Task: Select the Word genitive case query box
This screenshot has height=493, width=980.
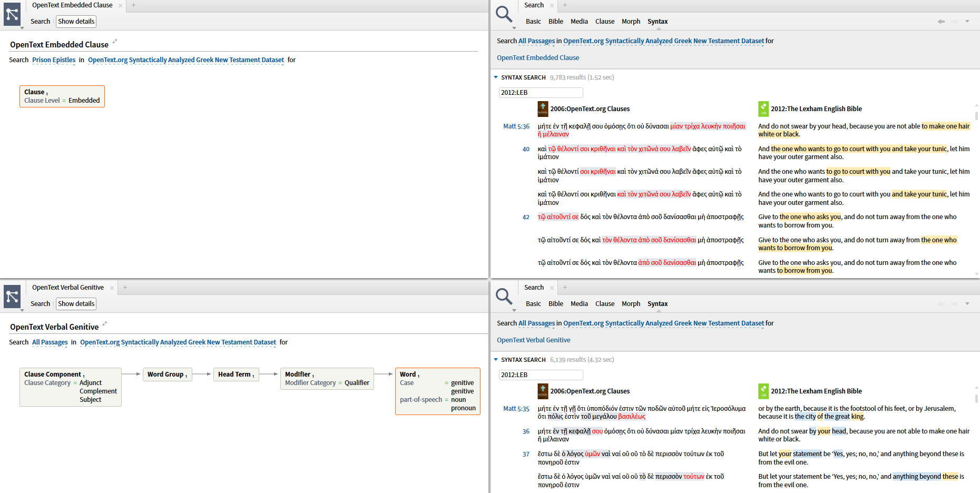Action: point(438,391)
